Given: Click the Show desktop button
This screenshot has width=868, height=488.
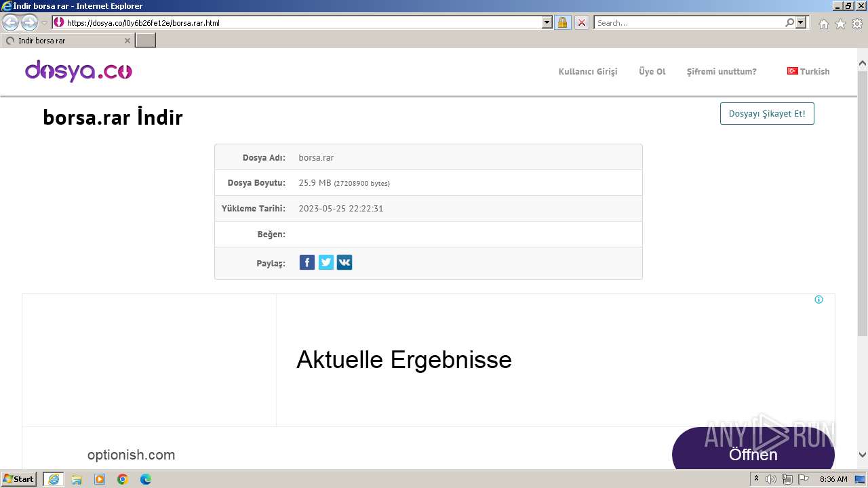Looking at the screenshot, I should (861, 479).
